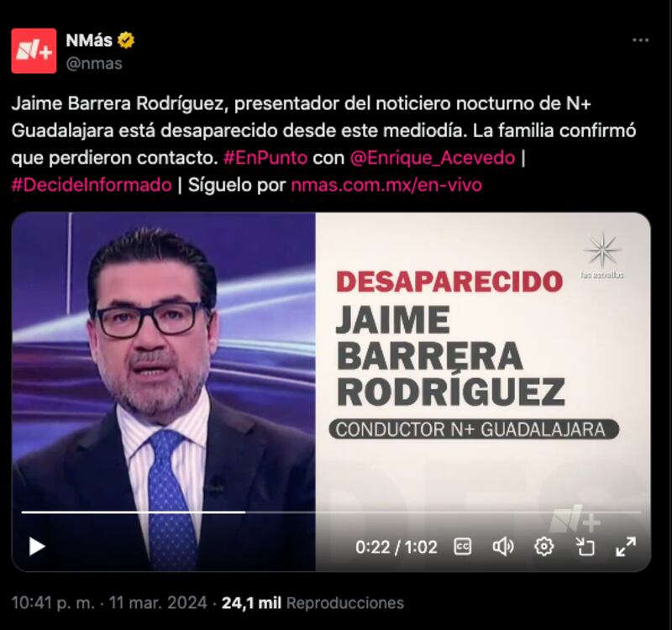Open the three-dot more options menu

pyautogui.click(x=640, y=40)
